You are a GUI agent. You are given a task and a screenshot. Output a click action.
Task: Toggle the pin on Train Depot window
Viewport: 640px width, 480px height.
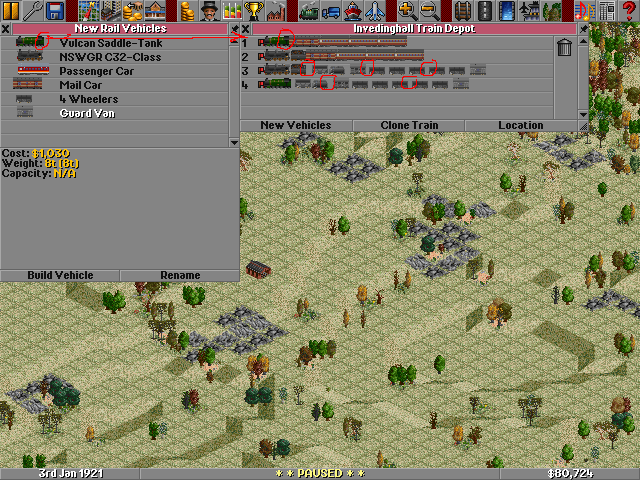(583, 29)
